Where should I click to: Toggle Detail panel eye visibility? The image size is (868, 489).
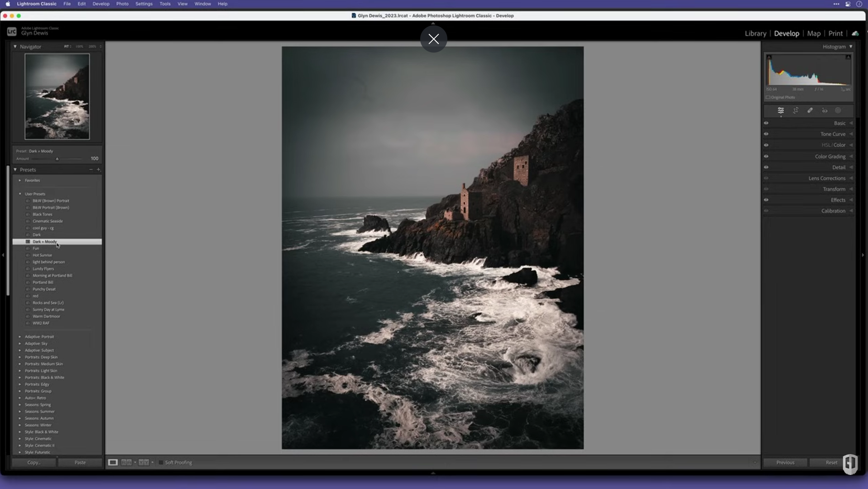tap(766, 167)
